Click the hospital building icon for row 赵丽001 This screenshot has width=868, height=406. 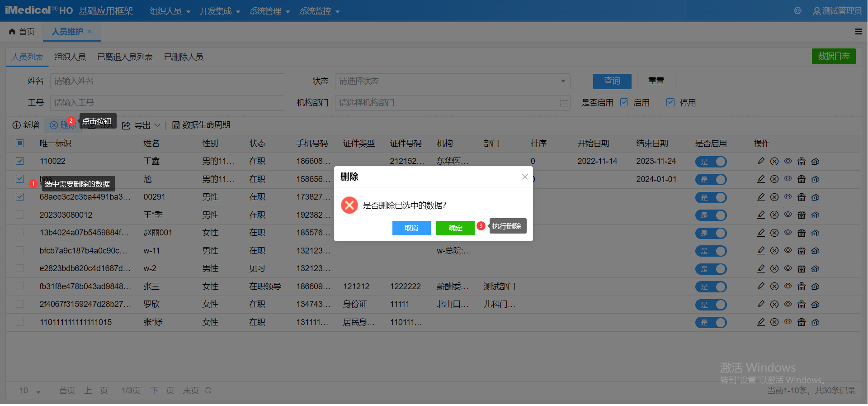pyautogui.click(x=802, y=233)
